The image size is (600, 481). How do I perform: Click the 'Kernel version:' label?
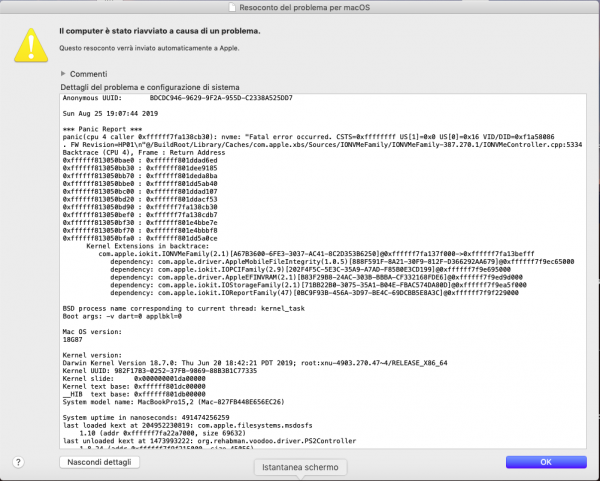92,355
